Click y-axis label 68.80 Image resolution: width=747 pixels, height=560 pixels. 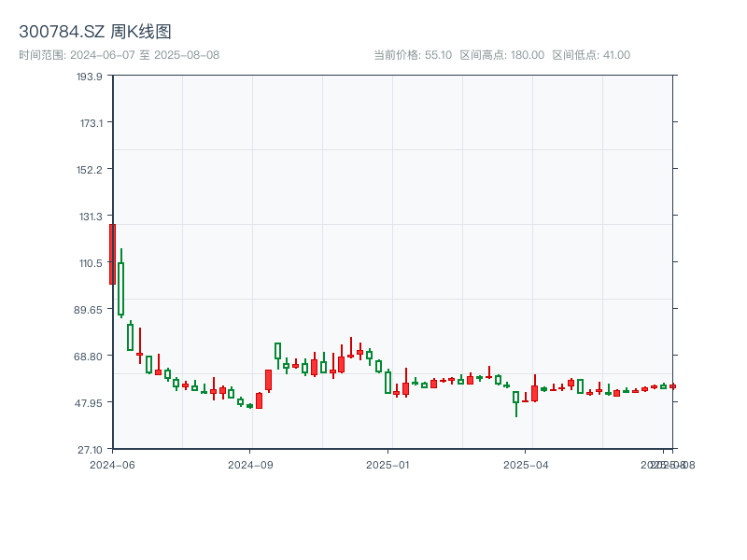(88, 357)
